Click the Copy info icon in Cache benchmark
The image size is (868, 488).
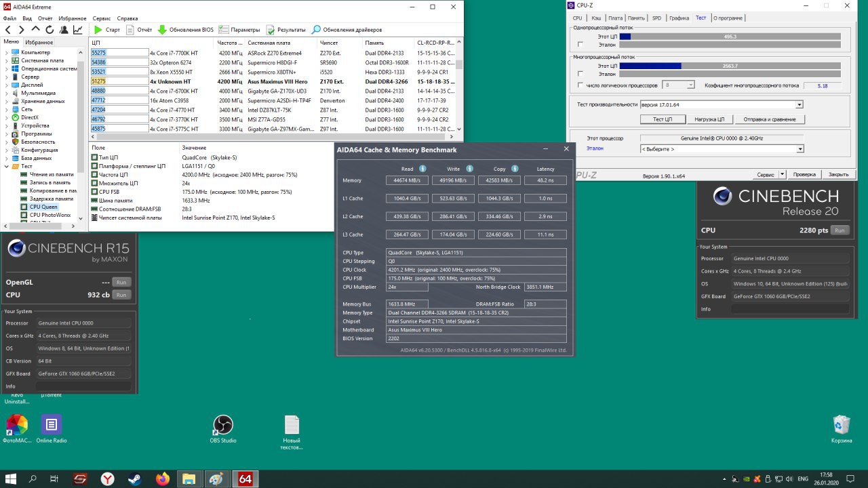point(514,169)
